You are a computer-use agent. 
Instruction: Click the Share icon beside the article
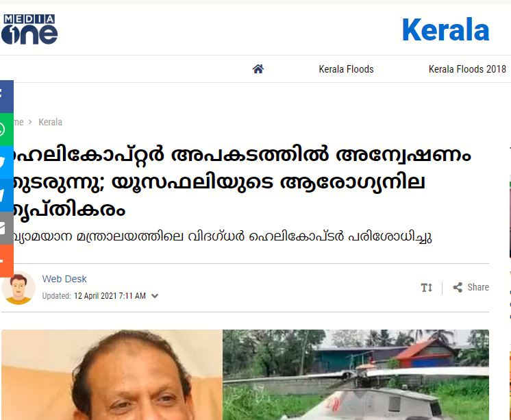click(x=458, y=287)
